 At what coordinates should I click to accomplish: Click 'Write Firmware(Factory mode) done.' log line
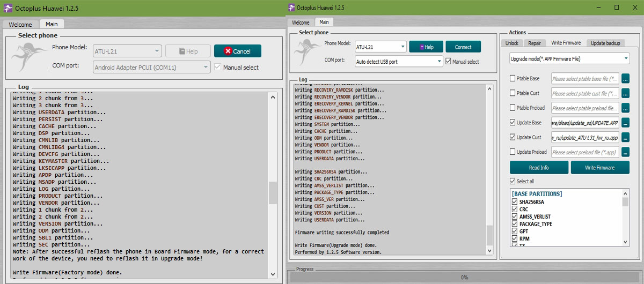[x=67, y=272]
